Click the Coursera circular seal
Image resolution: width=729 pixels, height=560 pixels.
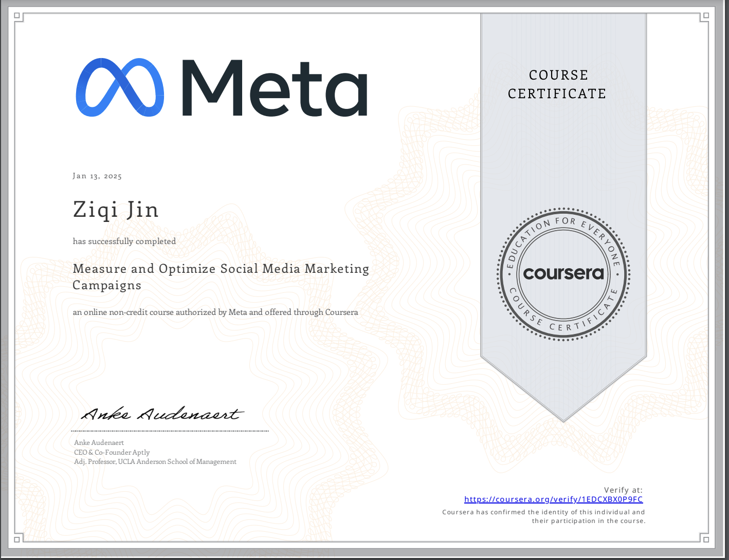click(x=563, y=274)
